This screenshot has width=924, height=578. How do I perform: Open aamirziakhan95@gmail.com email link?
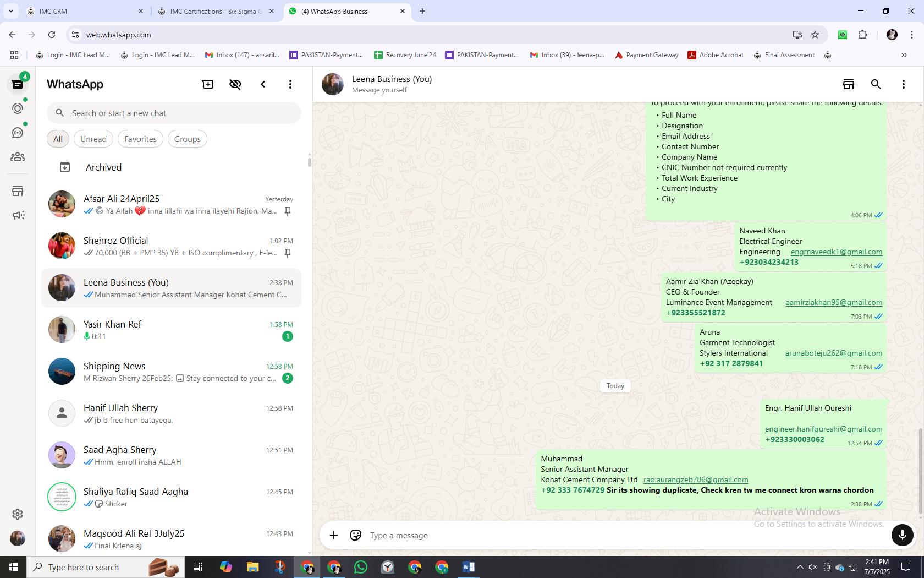834,302
